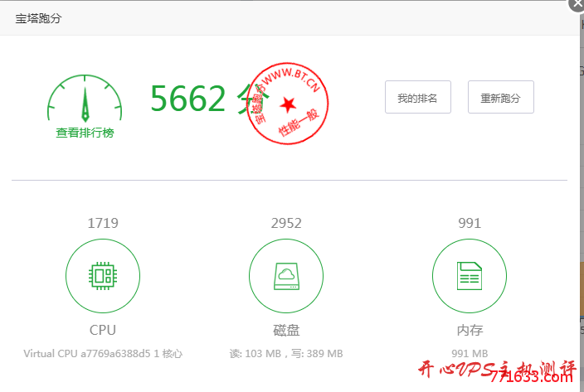The height and width of the screenshot is (392, 584).
Task: Click the disk cloud drive icon
Action: 286,275
